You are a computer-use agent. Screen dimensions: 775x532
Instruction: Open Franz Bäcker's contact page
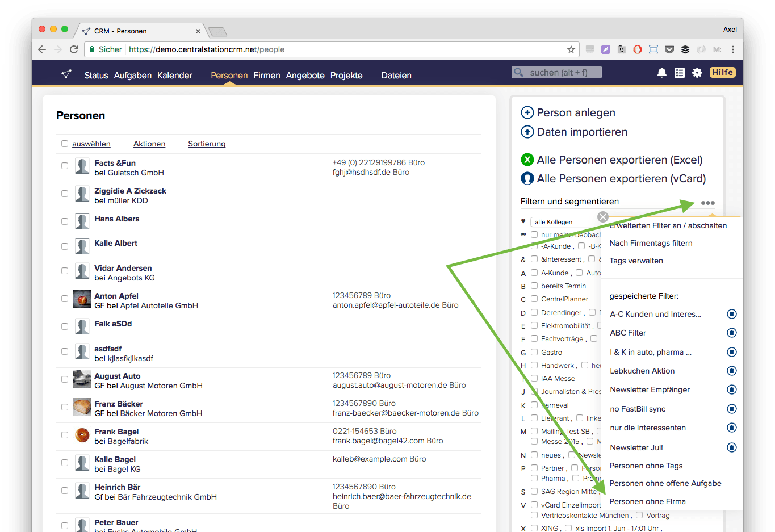pyautogui.click(x=118, y=404)
